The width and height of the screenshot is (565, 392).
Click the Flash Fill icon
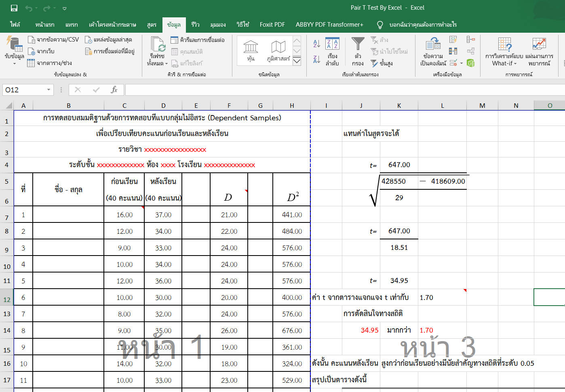click(x=453, y=40)
